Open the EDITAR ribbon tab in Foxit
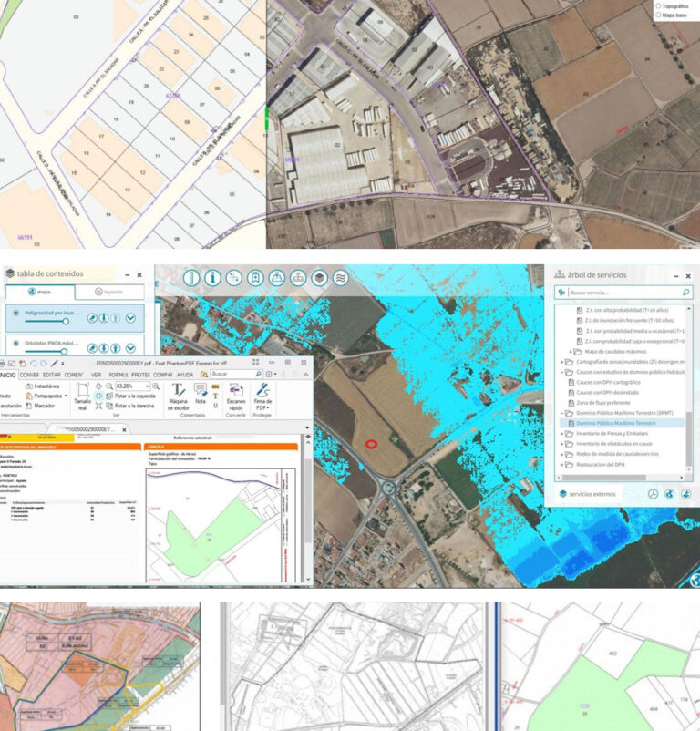 (x=49, y=374)
